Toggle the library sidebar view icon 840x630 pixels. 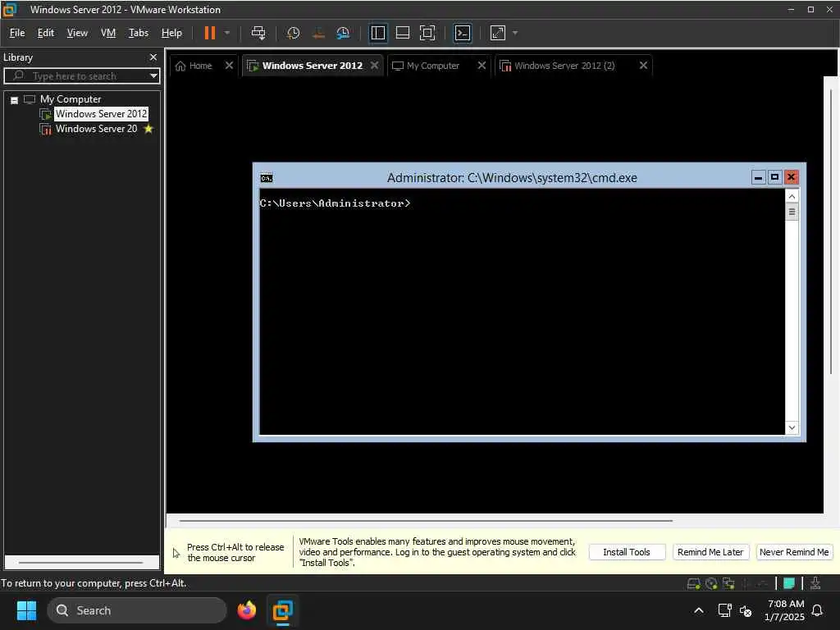pos(378,33)
